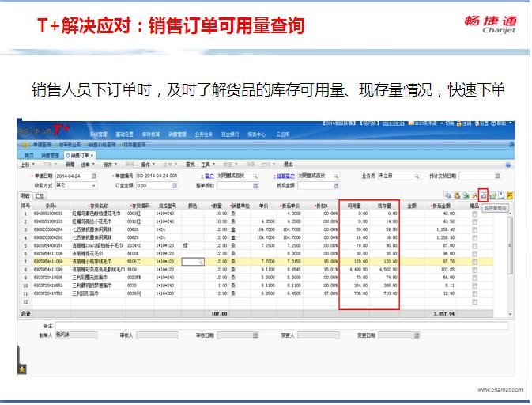The image size is (532, 405).
Task: Open the 现存量查询 shortcut link
Action: [134, 145]
